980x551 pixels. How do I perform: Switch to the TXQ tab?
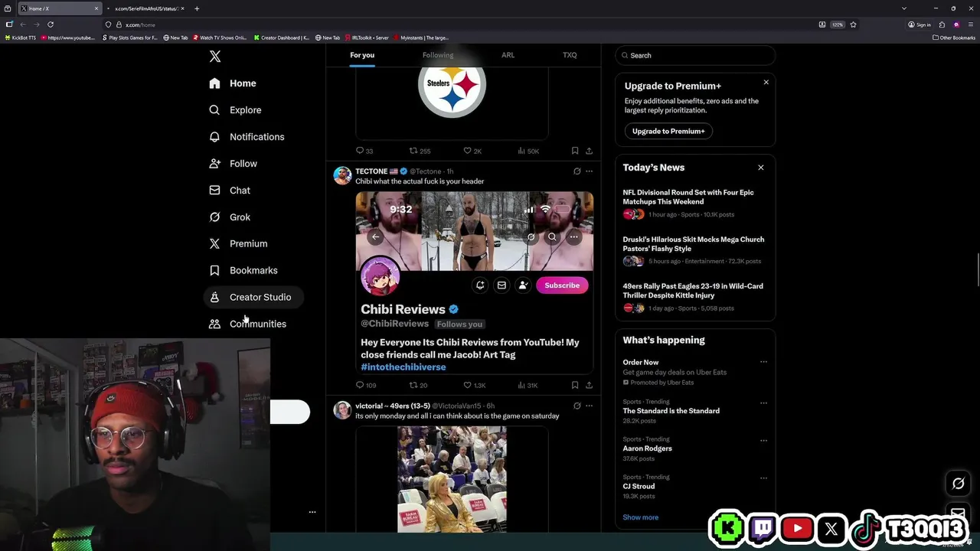pos(570,55)
